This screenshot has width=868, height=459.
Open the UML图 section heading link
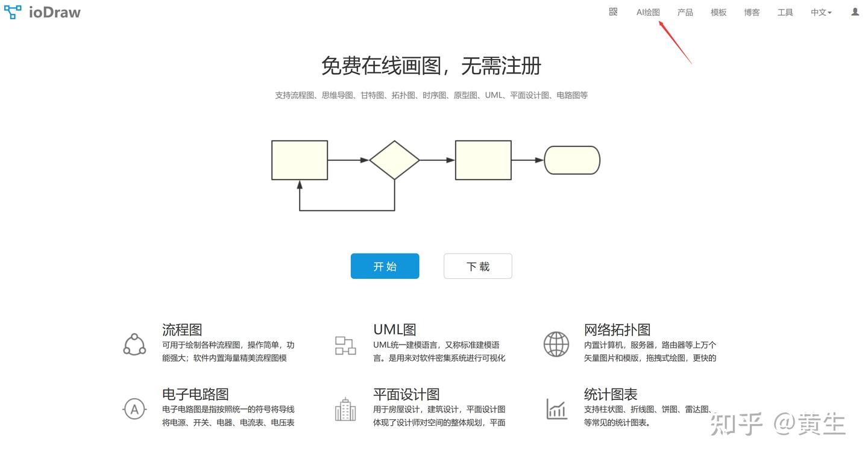[x=395, y=329]
